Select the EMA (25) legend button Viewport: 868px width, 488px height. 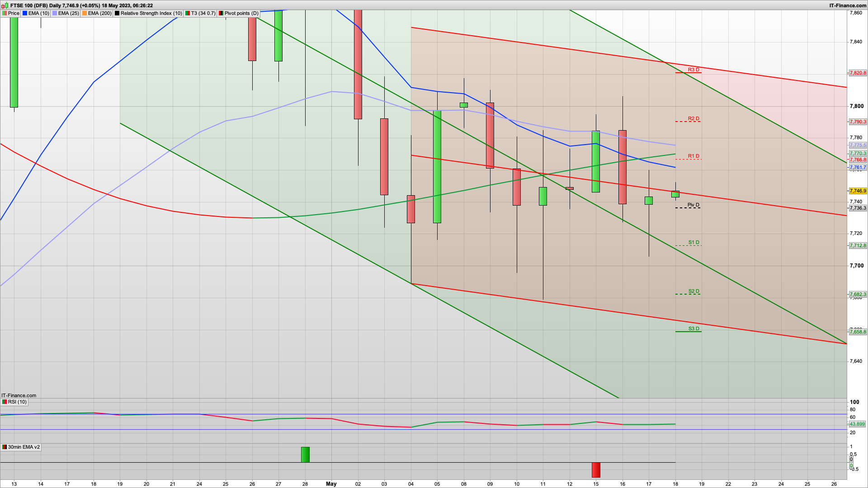click(66, 13)
